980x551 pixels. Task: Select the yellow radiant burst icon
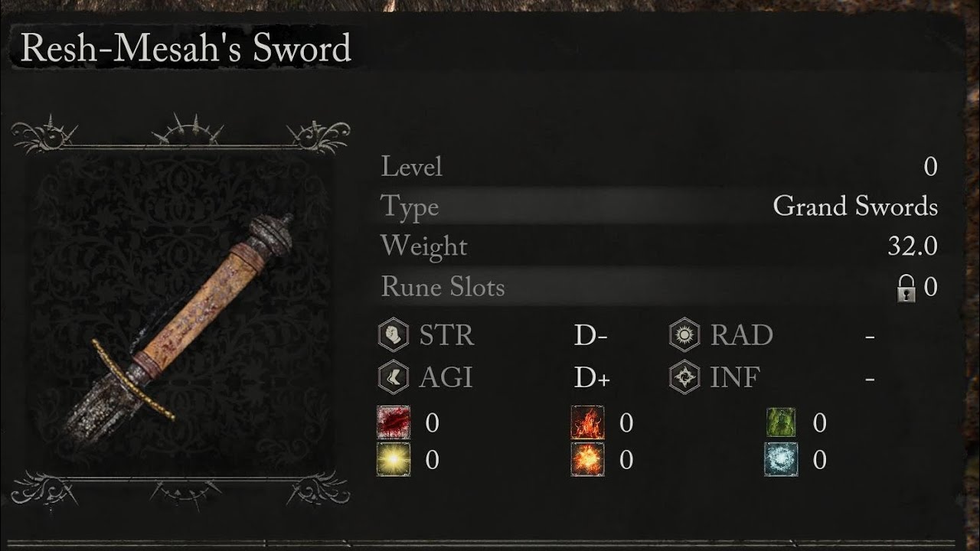coord(394,459)
